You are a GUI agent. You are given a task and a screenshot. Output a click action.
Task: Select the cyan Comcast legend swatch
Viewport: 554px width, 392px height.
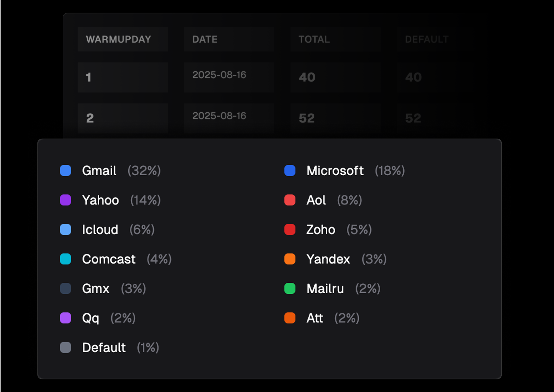pos(65,259)
